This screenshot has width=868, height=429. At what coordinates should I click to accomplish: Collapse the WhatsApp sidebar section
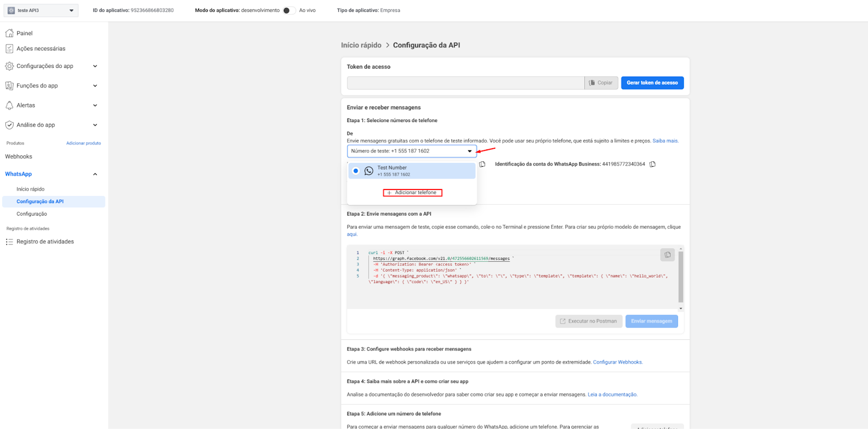[x=95, y=174]
